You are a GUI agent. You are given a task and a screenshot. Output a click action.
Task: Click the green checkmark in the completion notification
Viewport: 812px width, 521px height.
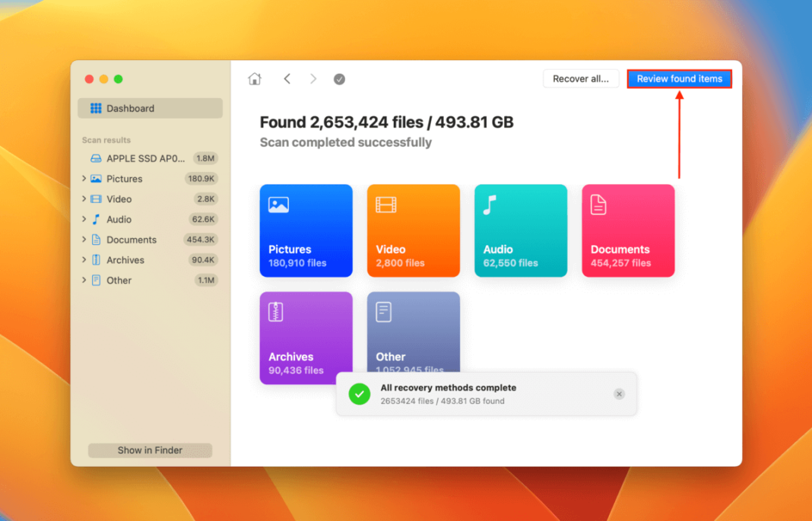pos(359,394)
